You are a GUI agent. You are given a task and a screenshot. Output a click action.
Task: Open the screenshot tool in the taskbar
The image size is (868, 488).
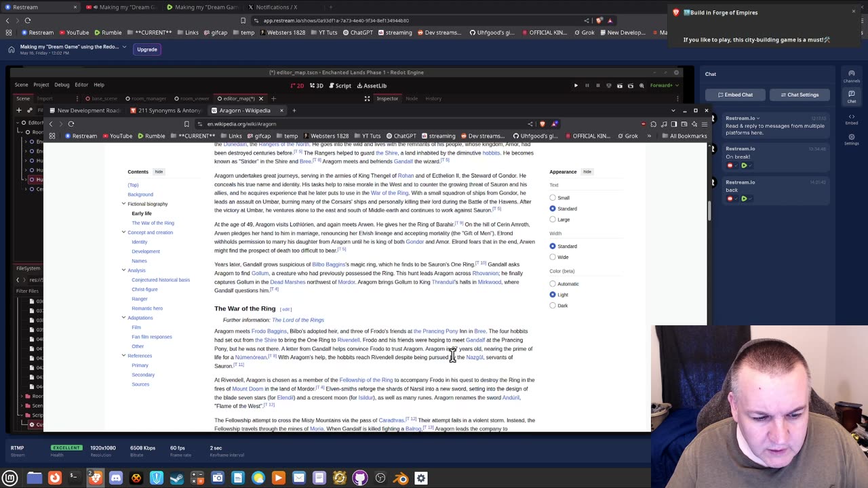[218, 478]
